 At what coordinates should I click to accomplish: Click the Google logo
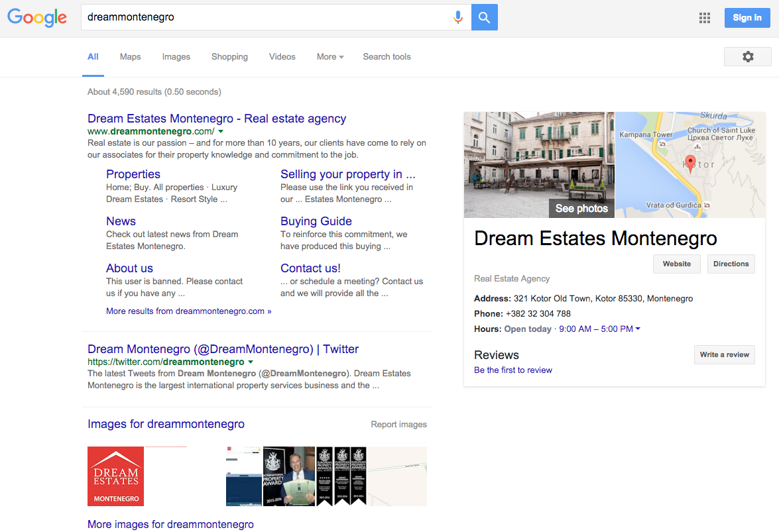click(x=36, y=18)
